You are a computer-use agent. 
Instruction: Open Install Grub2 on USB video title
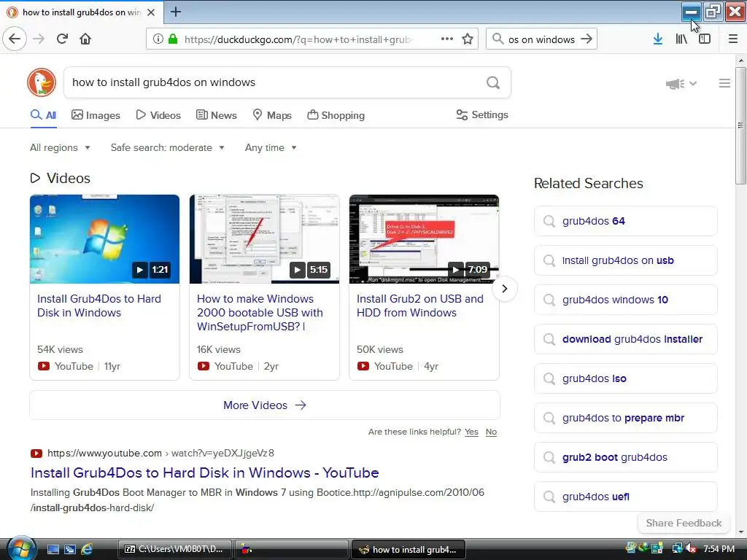[x=419, y=306]
